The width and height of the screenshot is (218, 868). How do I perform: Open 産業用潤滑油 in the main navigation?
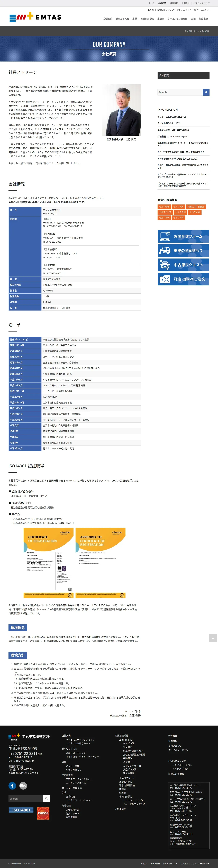[x=147, y=19]
